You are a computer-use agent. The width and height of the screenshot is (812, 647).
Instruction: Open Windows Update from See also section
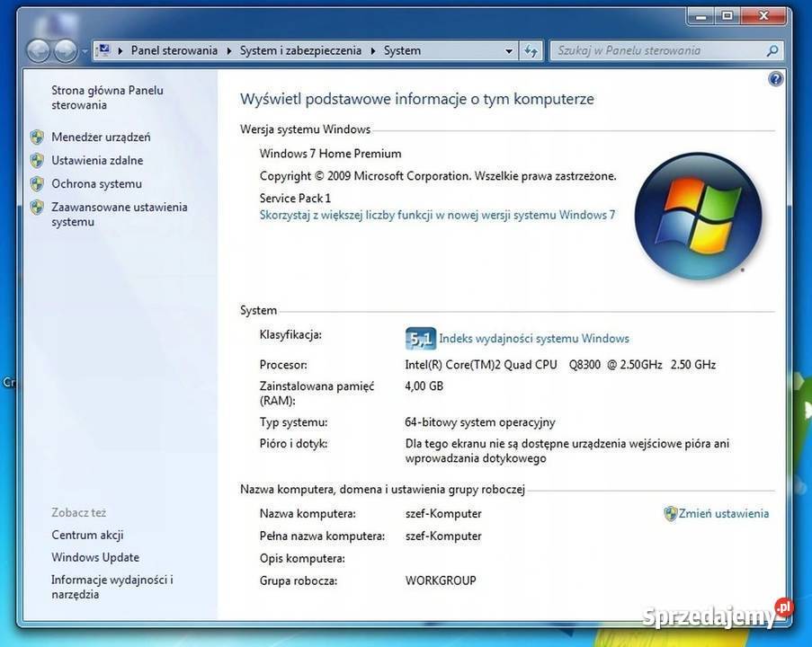click(95, 558)
